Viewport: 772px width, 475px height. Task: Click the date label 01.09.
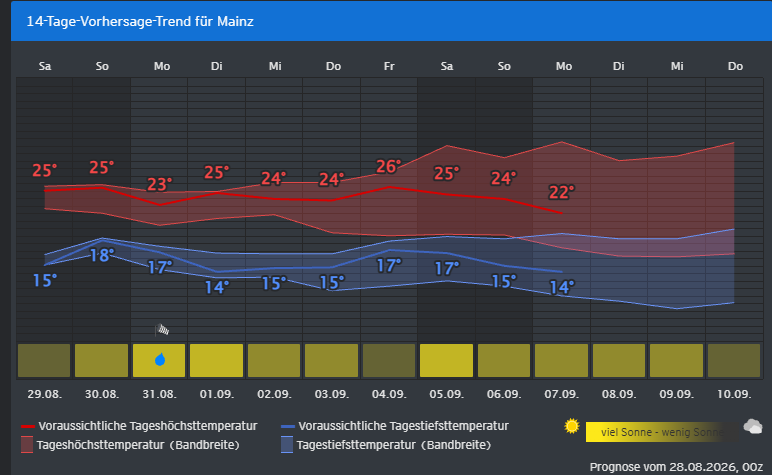tap(217, 394)
